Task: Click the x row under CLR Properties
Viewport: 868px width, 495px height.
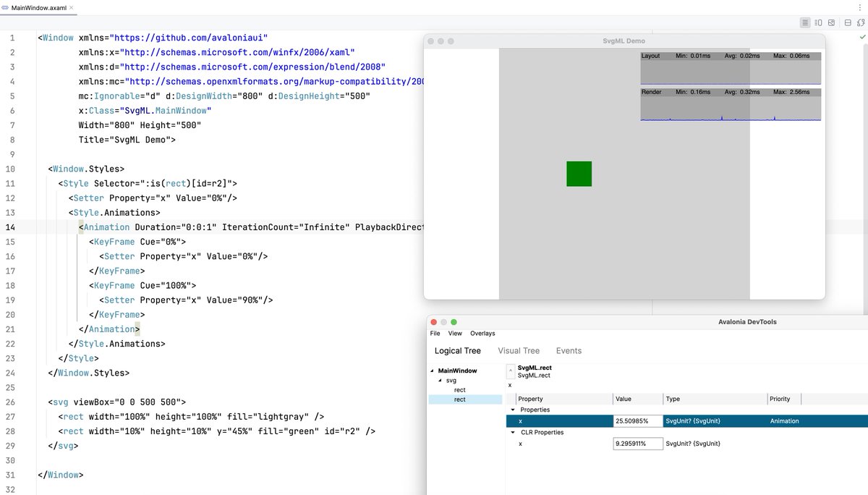Action: (686, 443)
